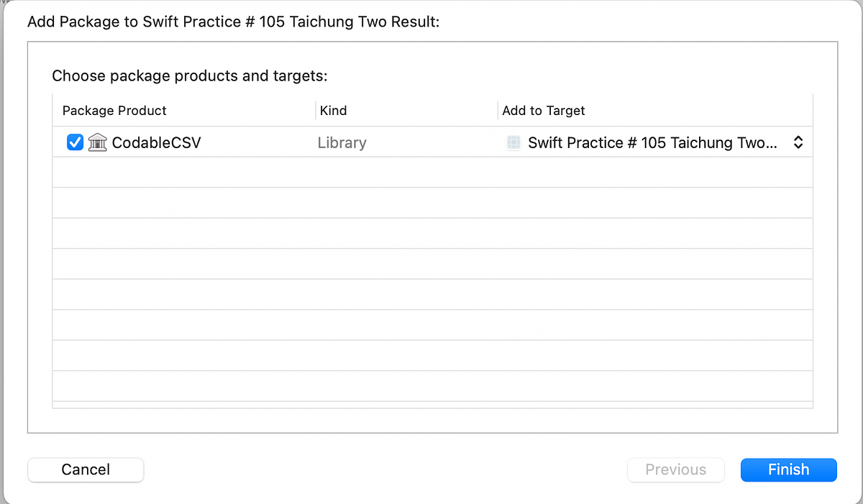Click the target selector chevron arrows
The image size is (863, 504).
(798, 142)
